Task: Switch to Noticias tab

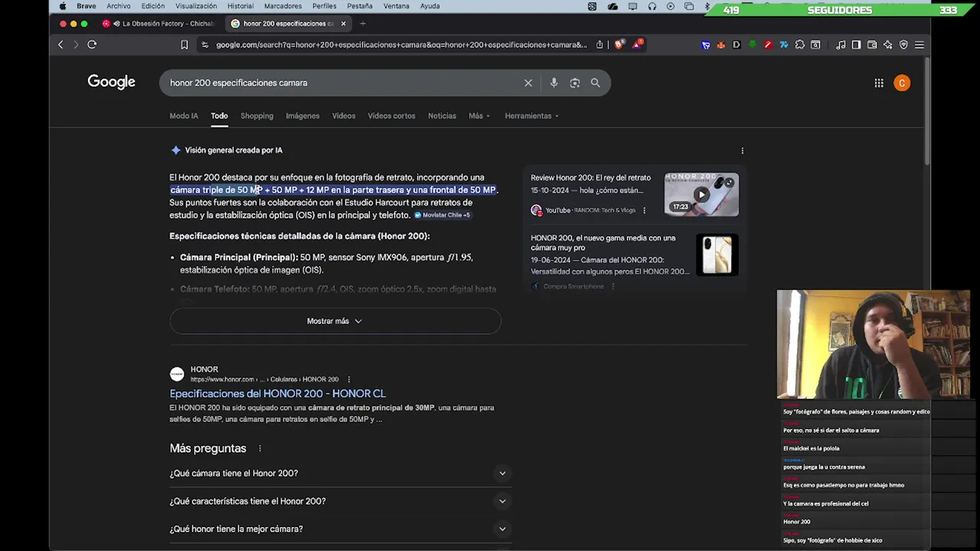Action: click(x=442, y=116)
